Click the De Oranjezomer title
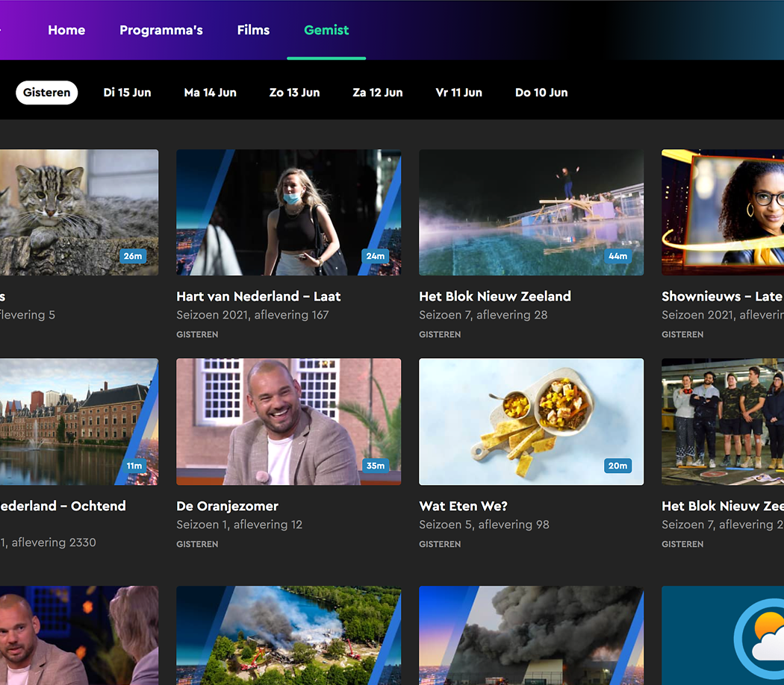784x685 pixels. pyautogui.click(x=228, y=506)
